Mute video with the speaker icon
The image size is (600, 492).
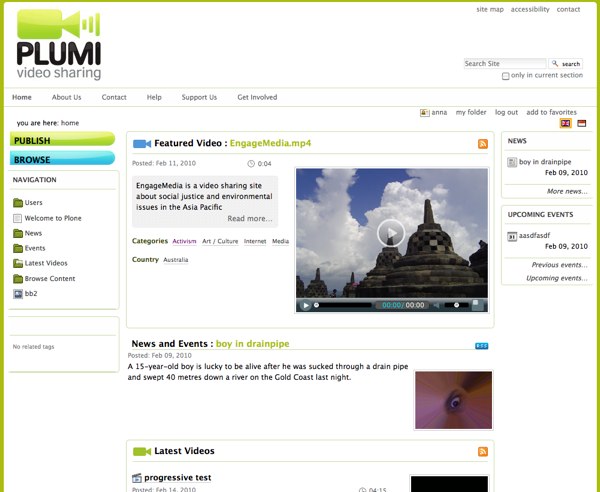pos(436,305)
